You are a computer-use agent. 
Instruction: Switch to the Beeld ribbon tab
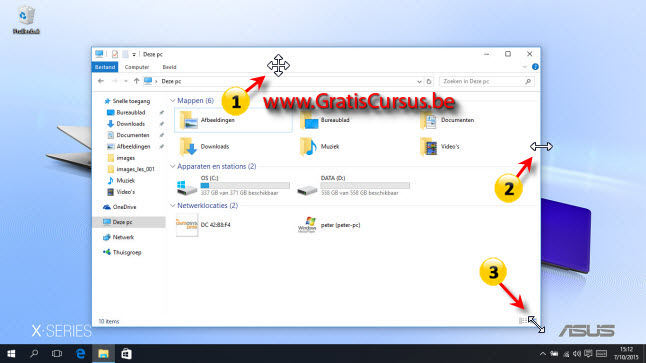(x=169, y=67)
